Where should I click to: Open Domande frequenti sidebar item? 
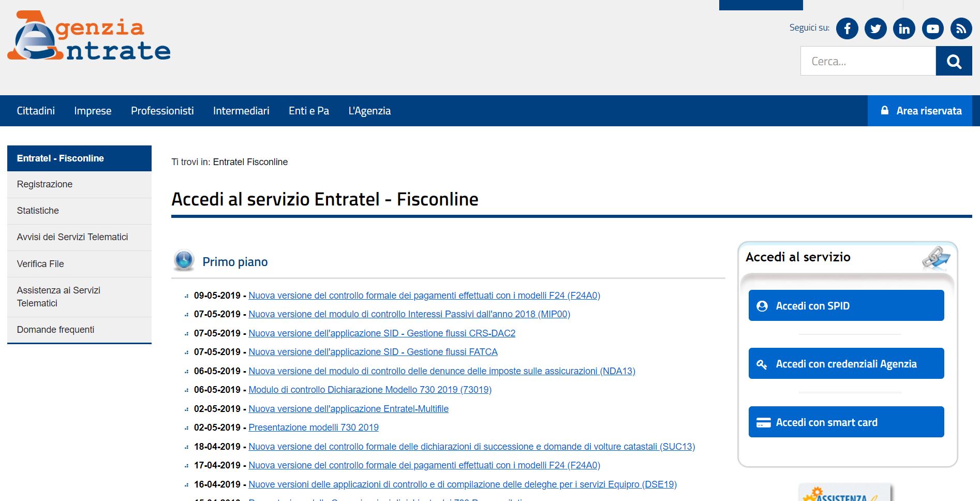[79, 330]
